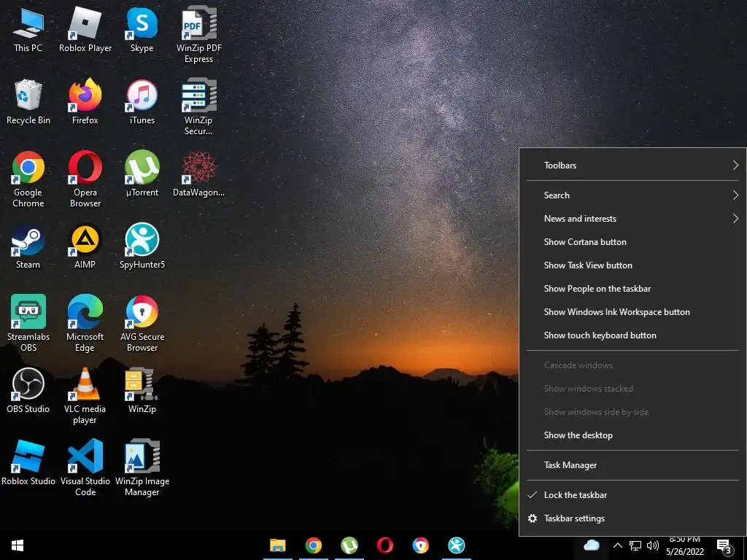Image resolution: width=747 pixels, height=560 pixels.
Task: Open SpyHunter from the taskbar
Action: [x=457, y=545]
